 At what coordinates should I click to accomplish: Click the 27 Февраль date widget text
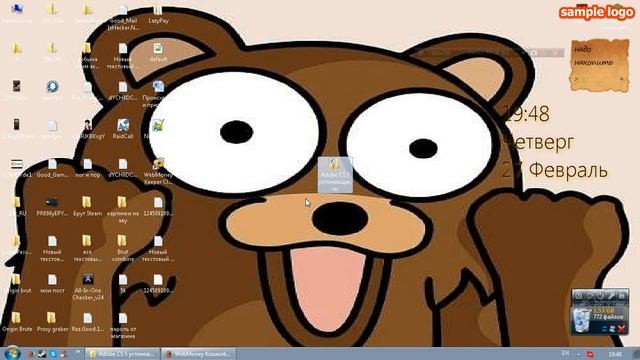click(554, 170)
